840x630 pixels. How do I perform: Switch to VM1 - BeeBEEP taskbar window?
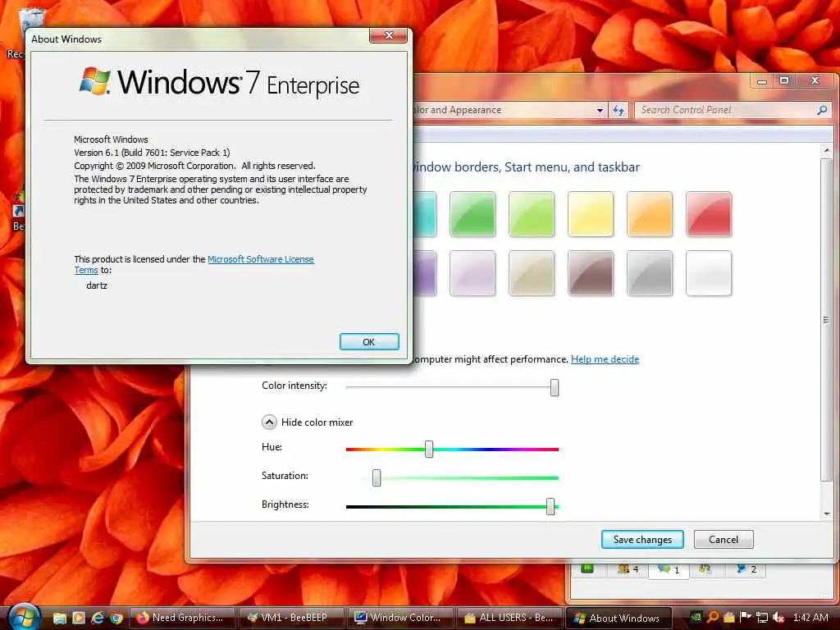point(290,618)
